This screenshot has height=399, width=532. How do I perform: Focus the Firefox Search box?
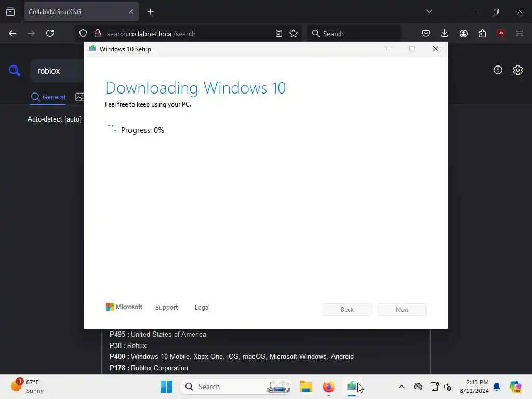[354, 34]
